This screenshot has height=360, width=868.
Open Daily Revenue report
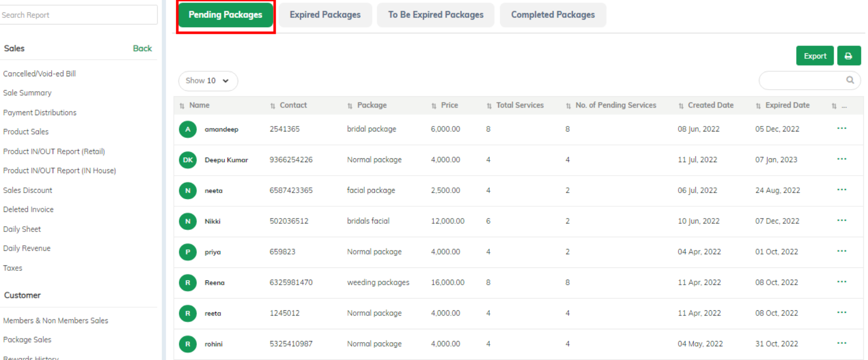pyautogui.click(x=27, y=248)
